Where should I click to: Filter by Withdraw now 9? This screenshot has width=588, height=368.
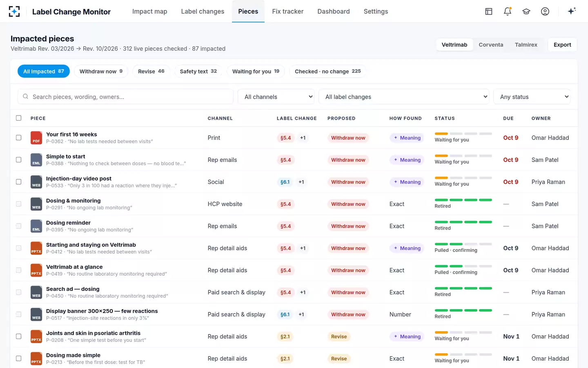pos(101,72)
